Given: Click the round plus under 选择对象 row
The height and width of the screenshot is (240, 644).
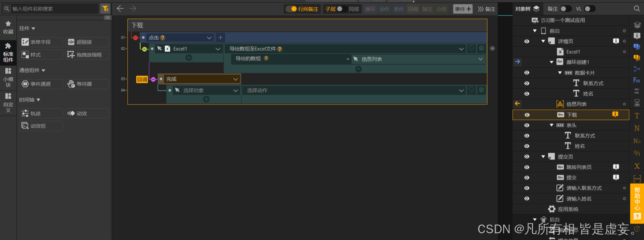Looking at the screenshot, I should click(x=206, y=99).
